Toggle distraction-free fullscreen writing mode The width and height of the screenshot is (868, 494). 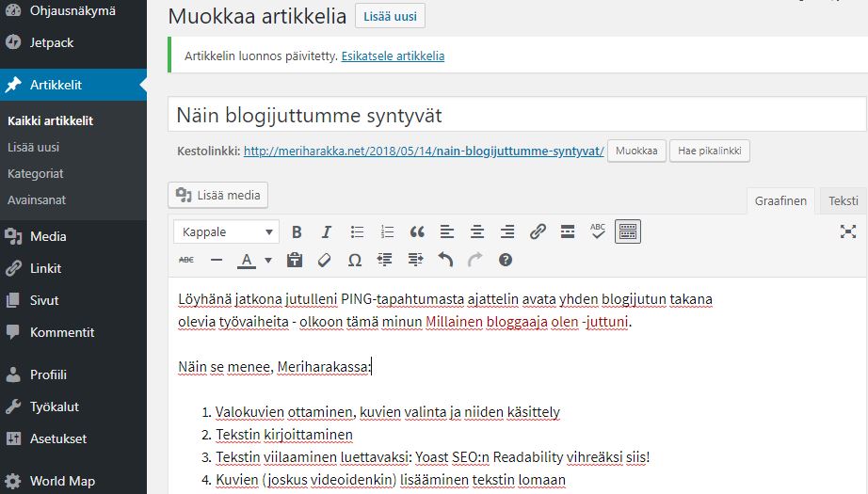[848, 231]
